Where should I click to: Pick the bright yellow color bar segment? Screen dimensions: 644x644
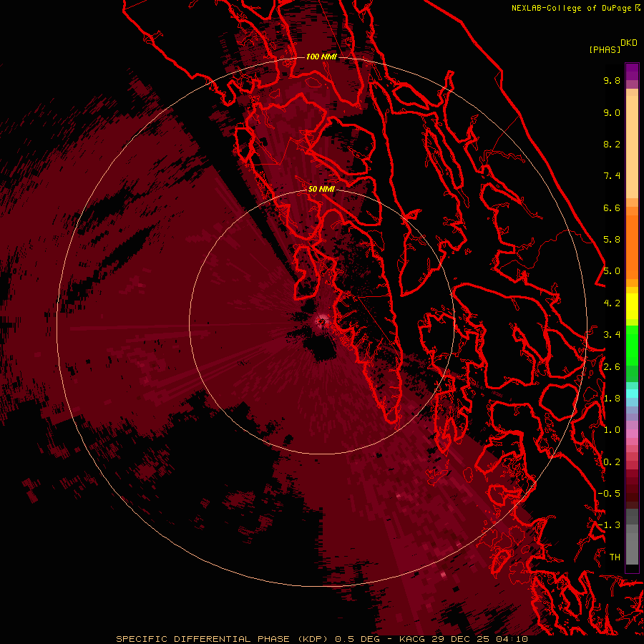click(632, 306)
